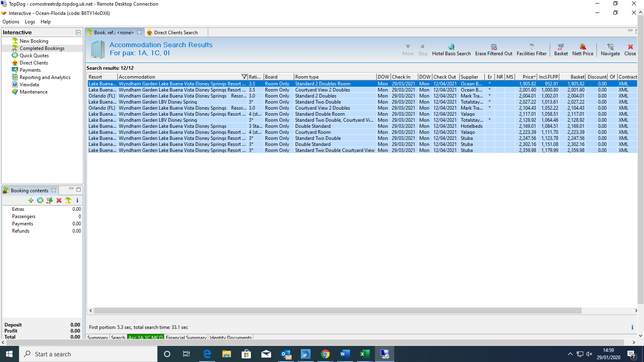The width and height of the screenshot is (644, 362).
Task: Minimize the Booking contents panel
Action: point(71,189)
